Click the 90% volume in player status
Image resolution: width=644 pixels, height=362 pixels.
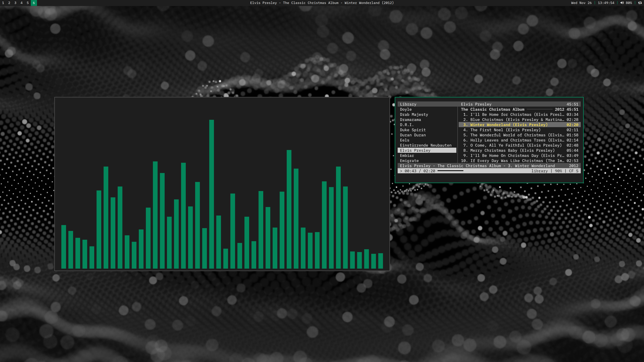pos(558,171)
